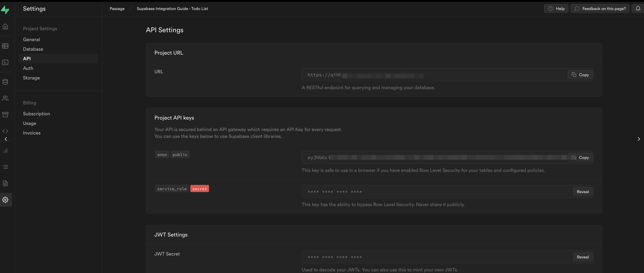This screenshot has height=273, width=644.
Task: Open Usage under Billing
Action: click(x=29, y=123)
